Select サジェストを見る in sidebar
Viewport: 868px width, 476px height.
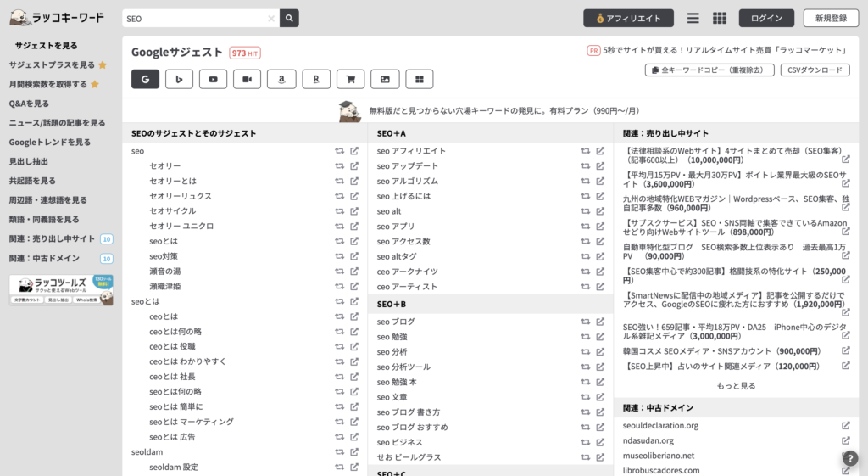click(x=47, y=46)
